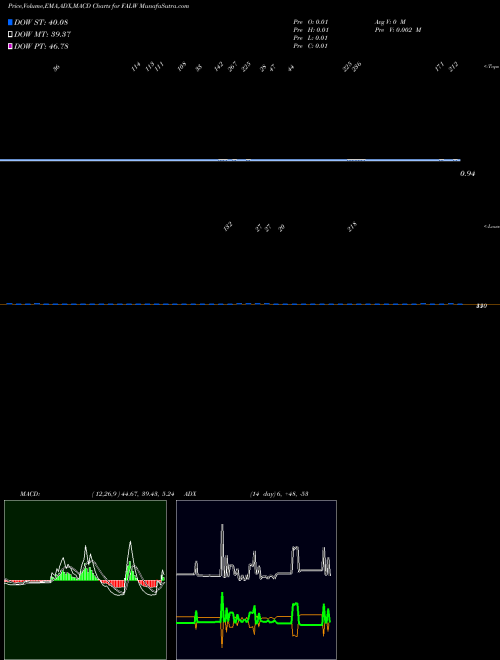The width and height of the screenshot is (500, 660).
Task: Click the '<Tops' label at right edge
Action: [x=491, y=67]
